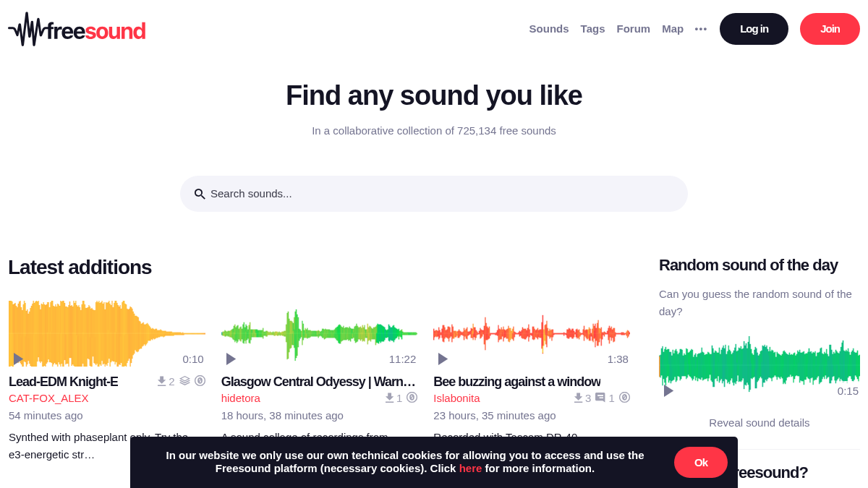Click the 0:10 duration label

(193, 359)
